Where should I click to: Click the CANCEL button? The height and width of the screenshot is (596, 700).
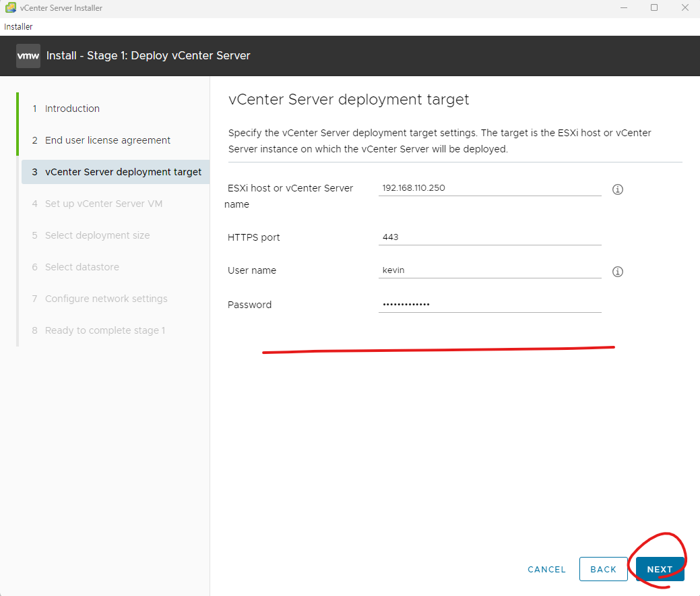[x=546, y=570]
